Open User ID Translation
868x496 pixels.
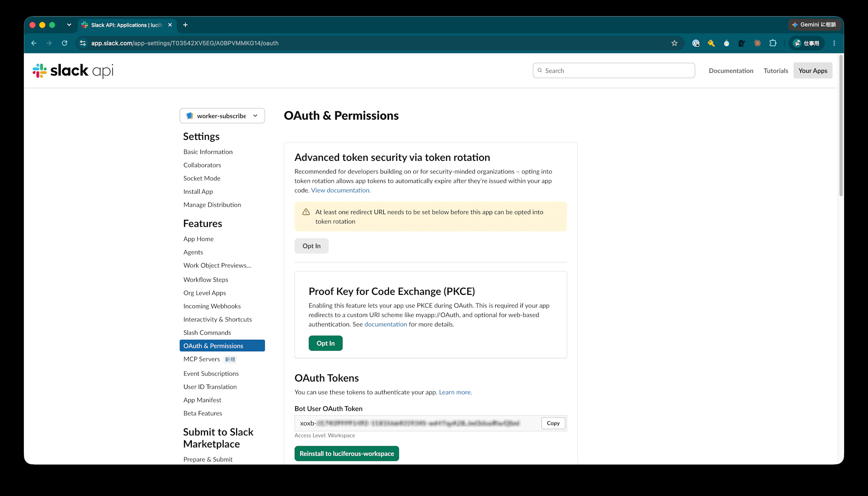click(x=210, y=387)
